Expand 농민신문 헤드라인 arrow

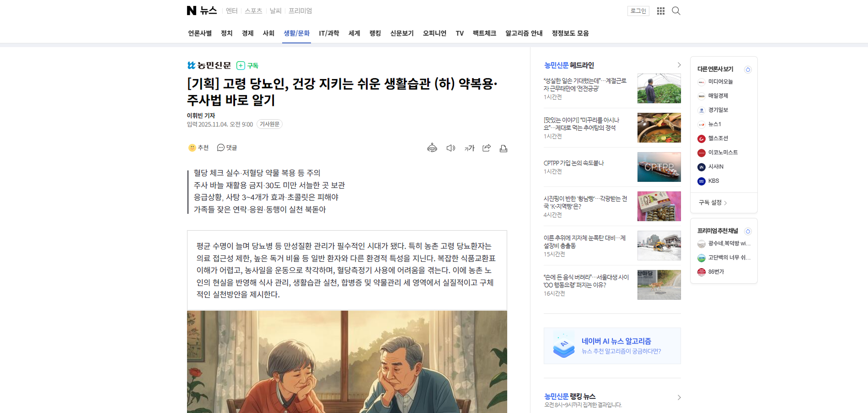679,65
